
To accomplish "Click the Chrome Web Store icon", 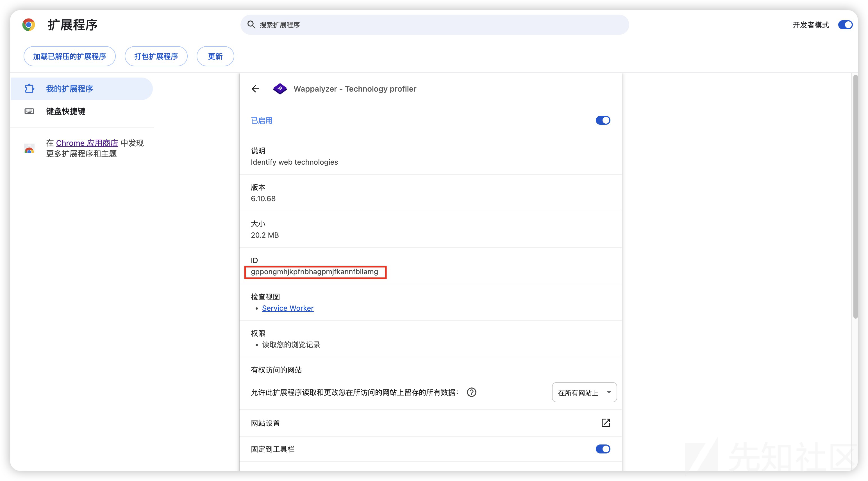I will point(29,148).
